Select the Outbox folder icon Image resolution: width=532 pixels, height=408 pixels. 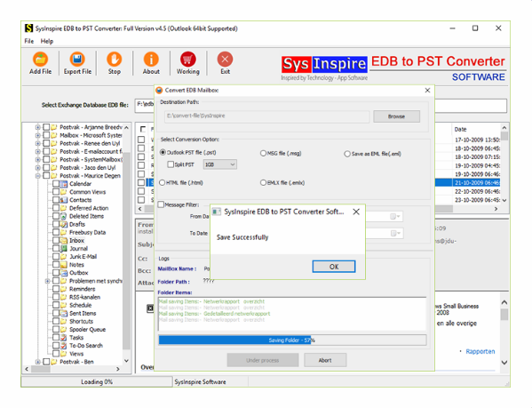[x=63, y=273]
